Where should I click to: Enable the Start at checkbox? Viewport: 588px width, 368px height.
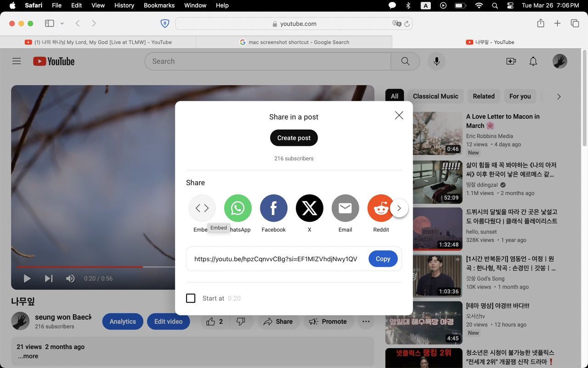click(x=191, y=298)
